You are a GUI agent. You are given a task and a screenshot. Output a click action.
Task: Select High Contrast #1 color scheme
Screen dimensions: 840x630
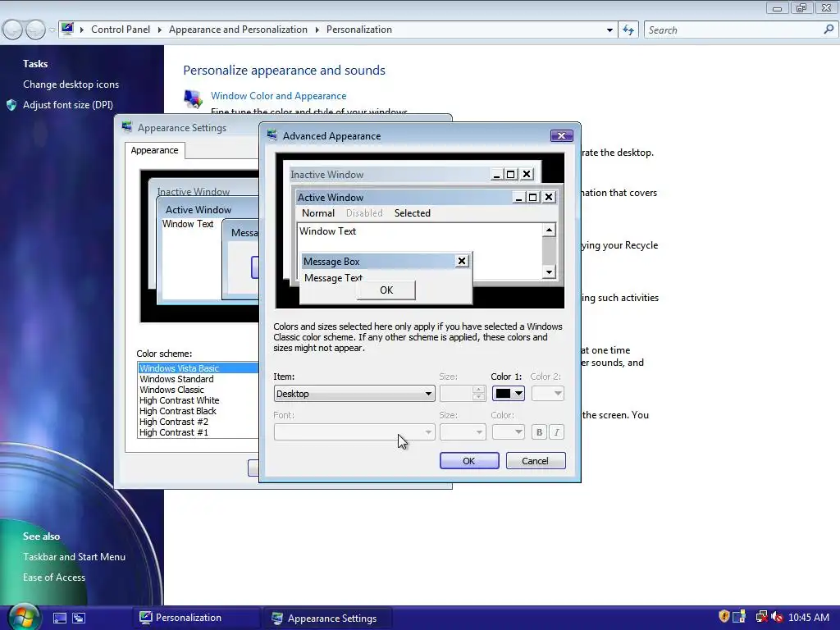tap(174, 432)
